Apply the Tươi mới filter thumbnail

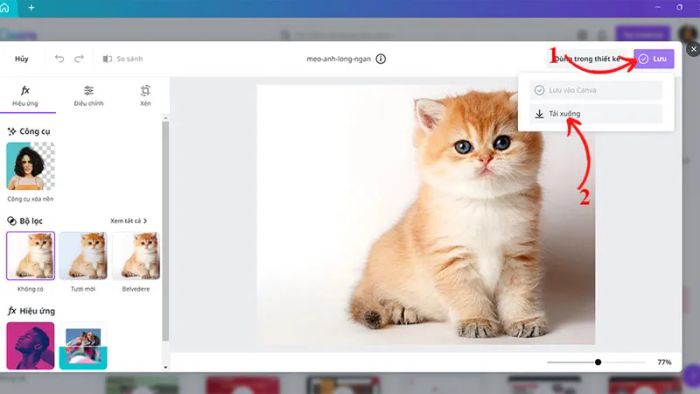[83, 256]
